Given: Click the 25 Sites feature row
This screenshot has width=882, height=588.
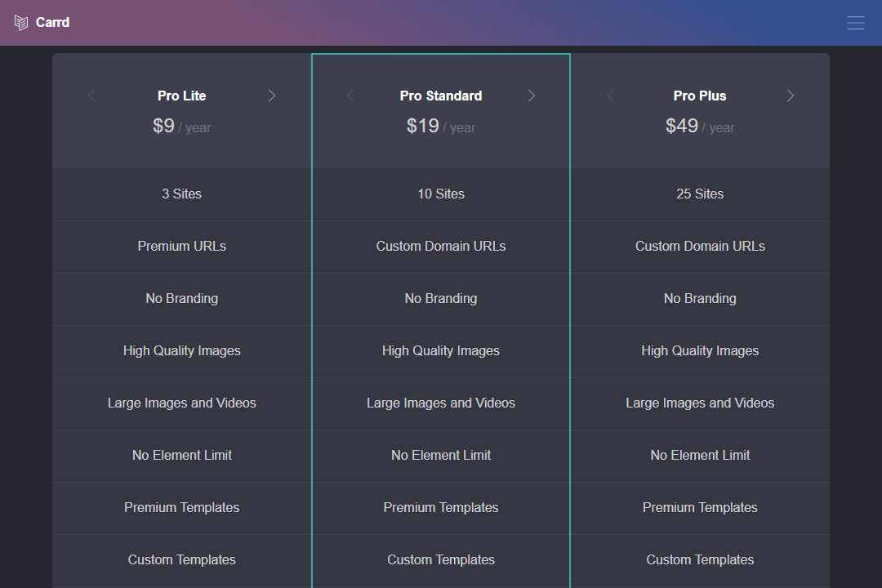Looking at the screenshot, I should (x=700, y=194).
